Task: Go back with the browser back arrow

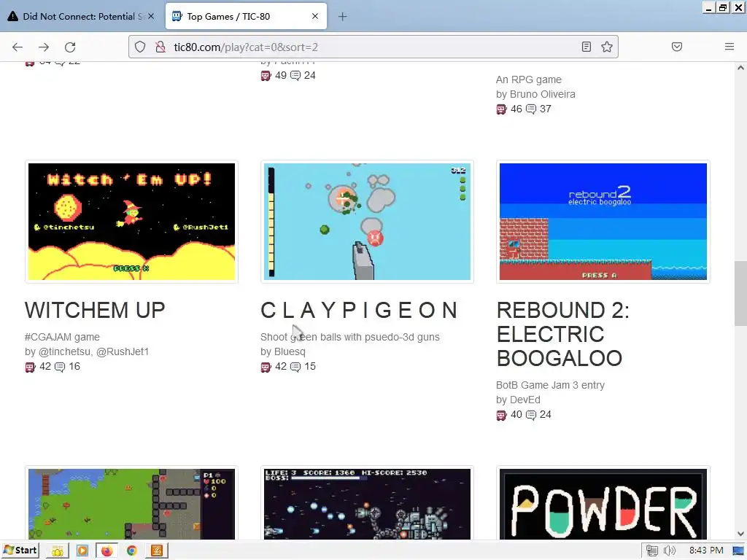Action: (18, 47)
